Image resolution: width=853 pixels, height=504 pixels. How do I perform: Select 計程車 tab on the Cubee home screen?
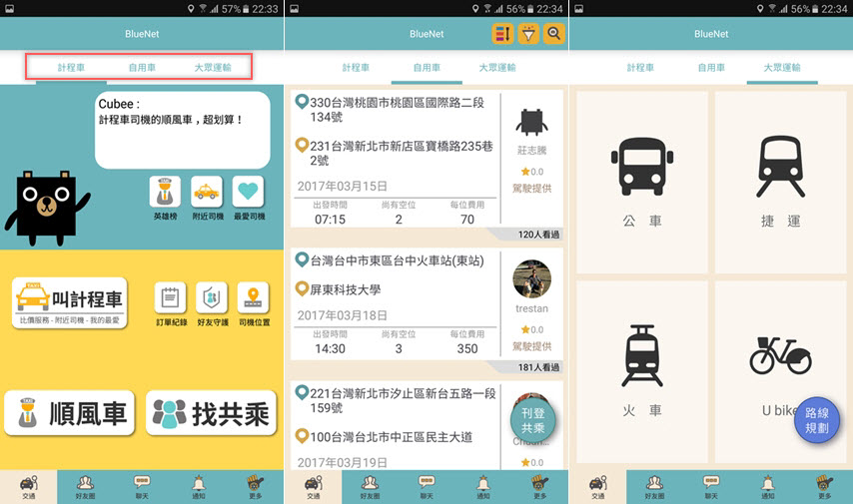pyautogui.click(x=71, y=68)
